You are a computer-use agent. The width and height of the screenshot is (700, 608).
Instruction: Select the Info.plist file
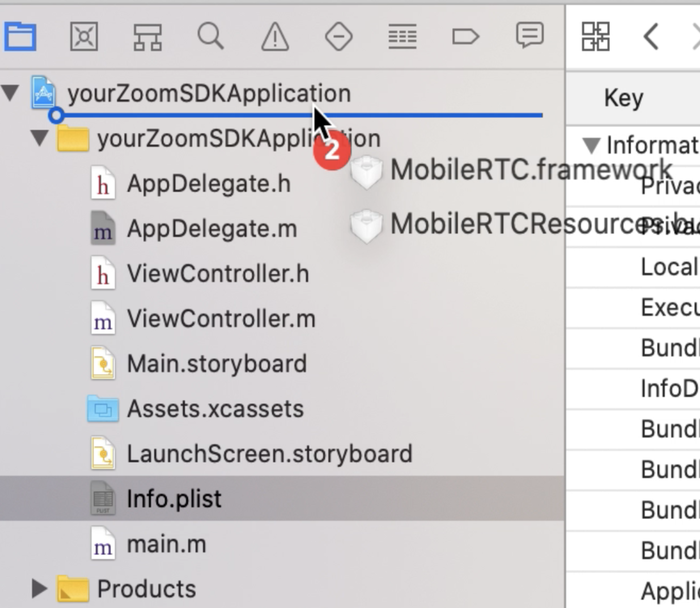[x=174, y=498]
